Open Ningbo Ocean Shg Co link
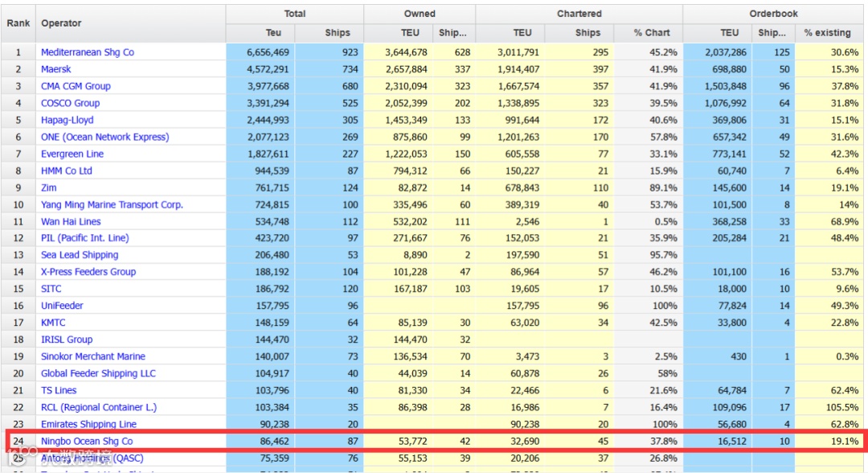868x473 pixels. tap(87, 442)
